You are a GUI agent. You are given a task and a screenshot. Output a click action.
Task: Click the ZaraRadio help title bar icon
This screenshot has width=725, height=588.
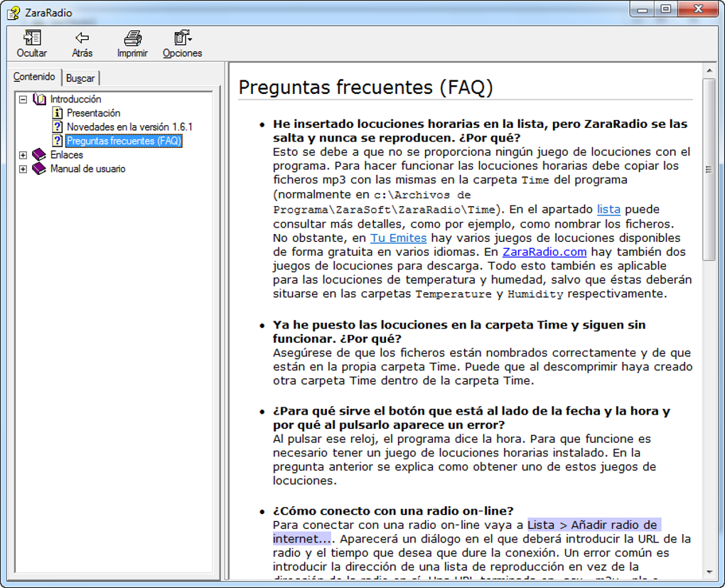tap(14, 13)
